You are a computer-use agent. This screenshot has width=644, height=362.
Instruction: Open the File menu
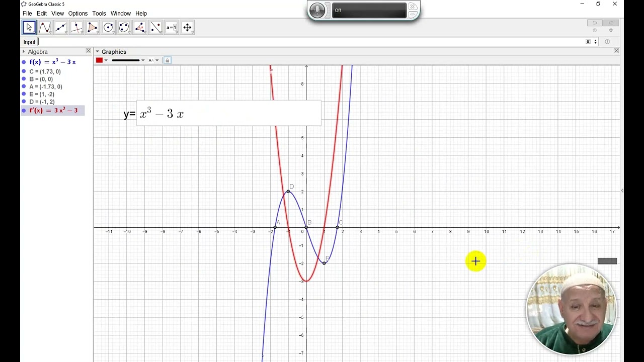[x=27, y=14]
